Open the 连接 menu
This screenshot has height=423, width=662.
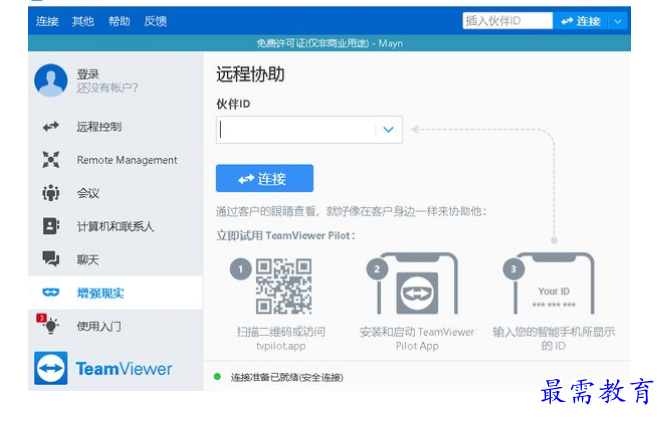tap(47, 21)
